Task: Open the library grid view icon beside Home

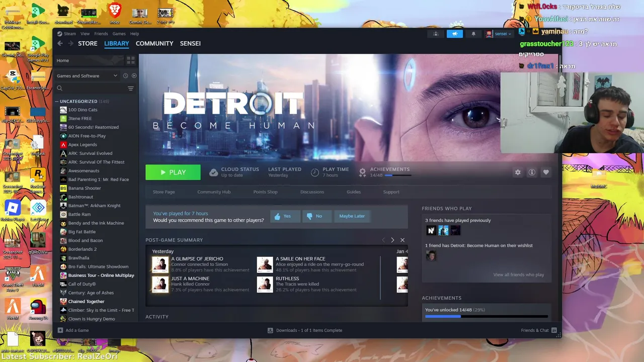Action: coord(131,60)
